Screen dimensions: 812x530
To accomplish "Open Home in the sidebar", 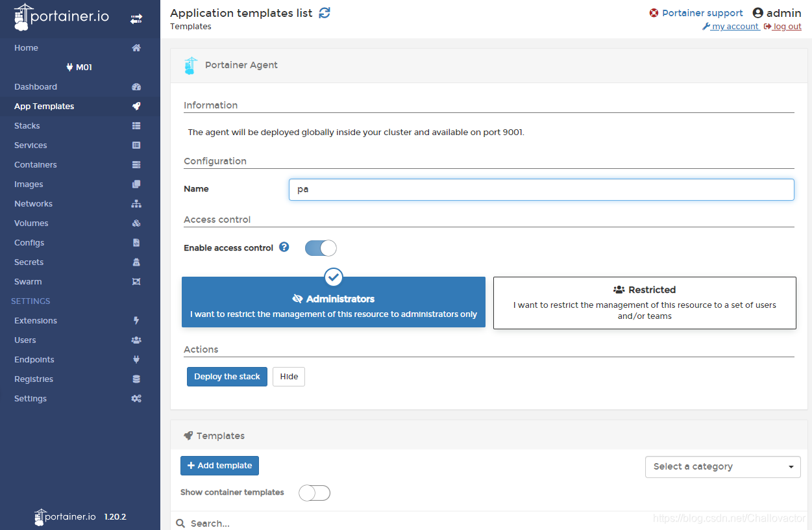I will coord(80,47).
